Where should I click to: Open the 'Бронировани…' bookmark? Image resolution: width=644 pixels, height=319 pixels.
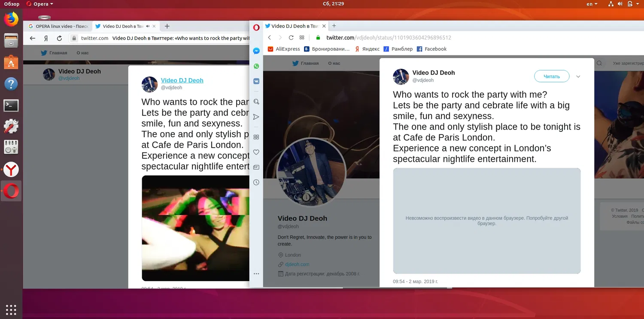pos(327,49)
